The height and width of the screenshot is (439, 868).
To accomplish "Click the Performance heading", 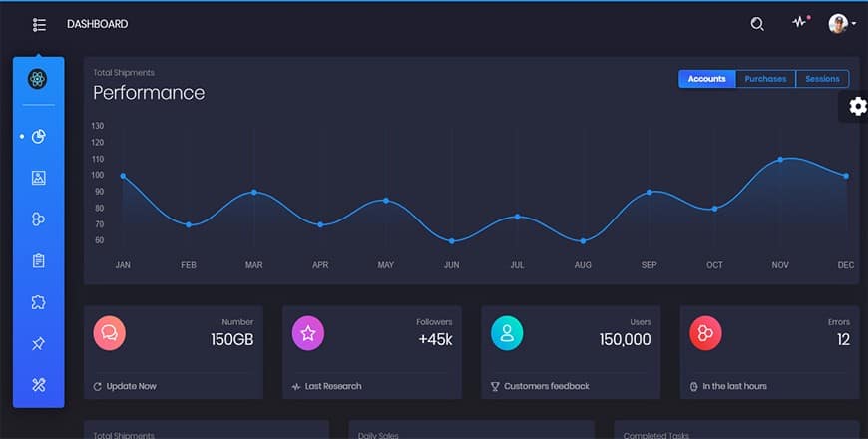I will point(149,93).
